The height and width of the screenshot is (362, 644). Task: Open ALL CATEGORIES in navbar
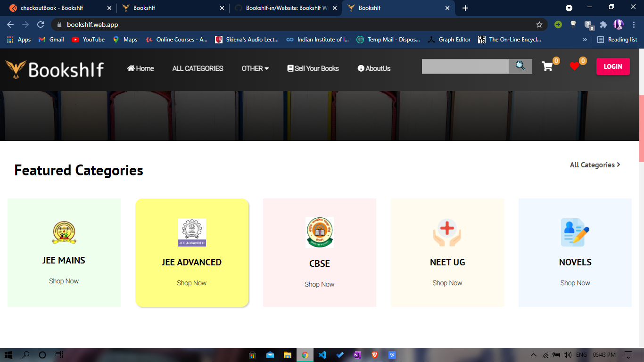tap(198, 68)
